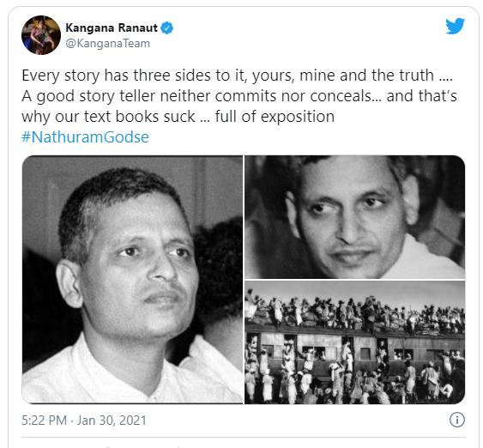Screen dimensions: 483x448
Task: Visit the @KanganaTeam handle
Action: (x=108, y=44)
